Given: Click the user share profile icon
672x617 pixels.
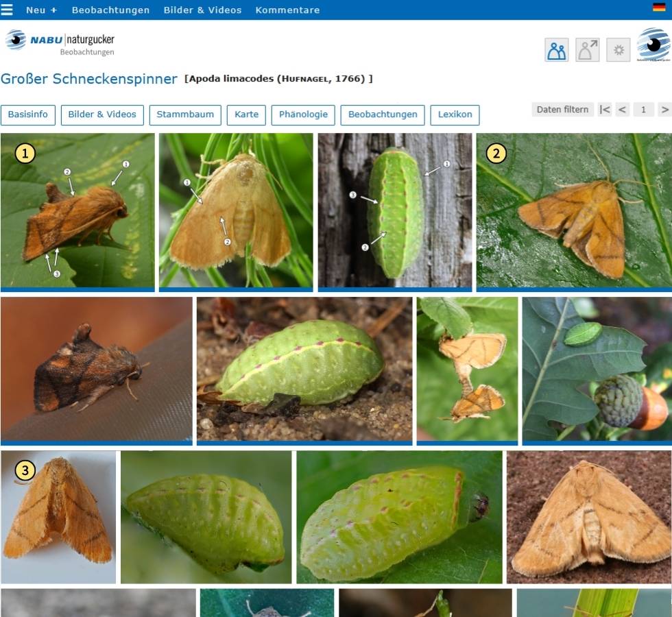Looking at the screenshot, I should click(x=587, y=49).
